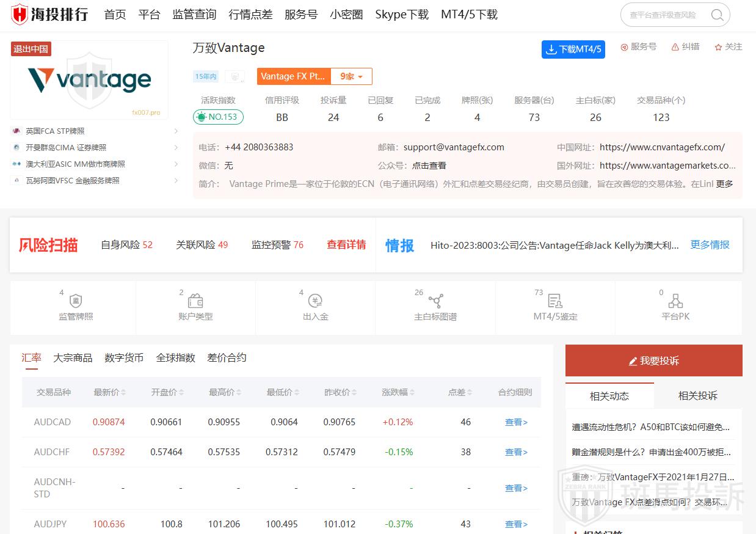756x534 pixels.
Task: Click the 查看详情 risk details link
Action: [x=346, y=243]
